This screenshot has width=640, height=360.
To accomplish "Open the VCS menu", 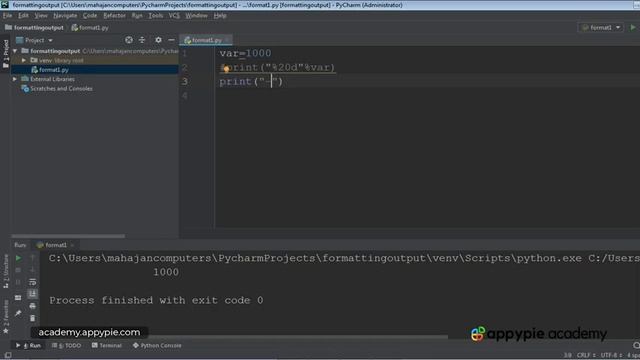I will (174, 16).
